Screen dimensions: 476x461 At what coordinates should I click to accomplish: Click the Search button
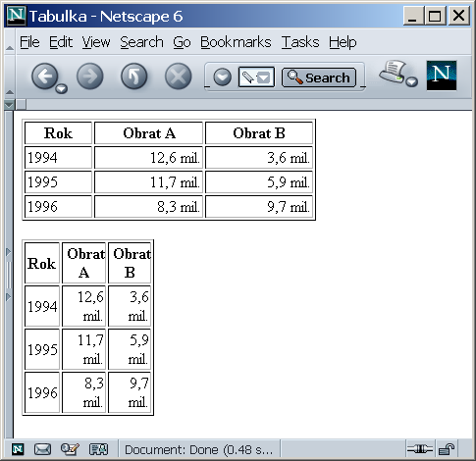coord(319,77)
